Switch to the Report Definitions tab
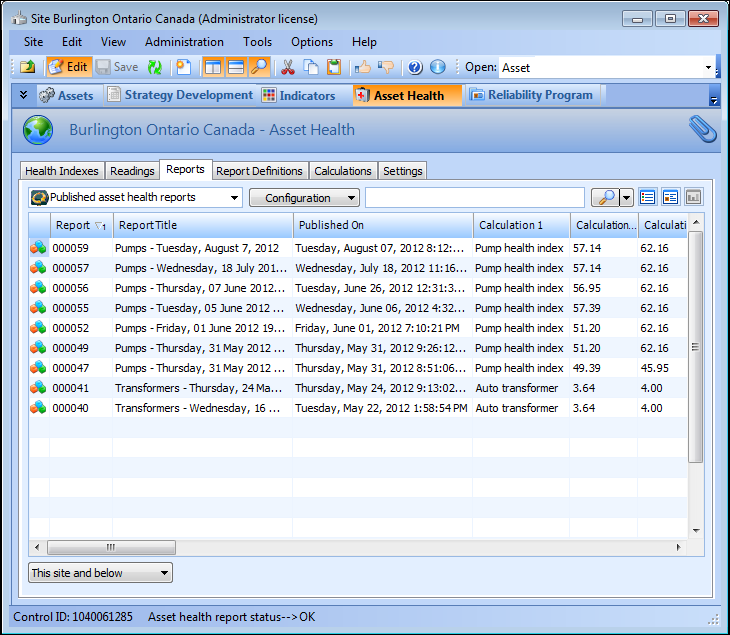This screenshot has height=635, width=730. (259, 171)
